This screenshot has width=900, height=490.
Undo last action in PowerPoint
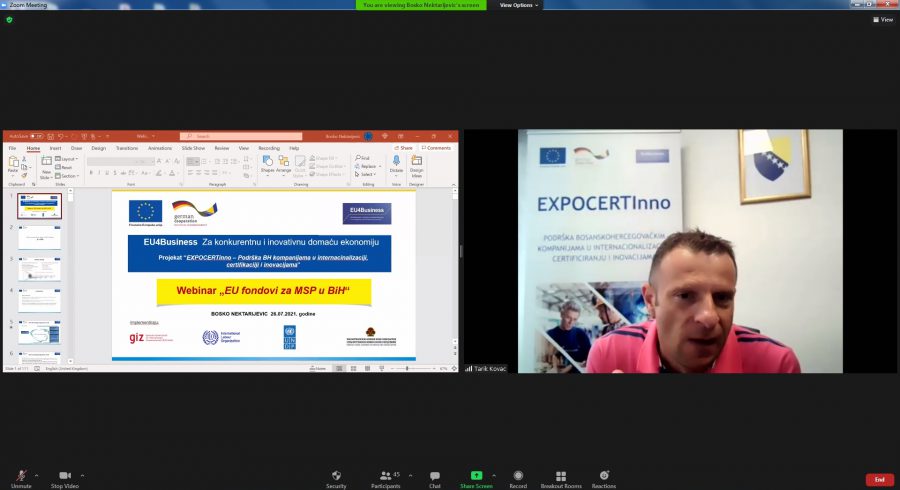(x=60, y=137)
